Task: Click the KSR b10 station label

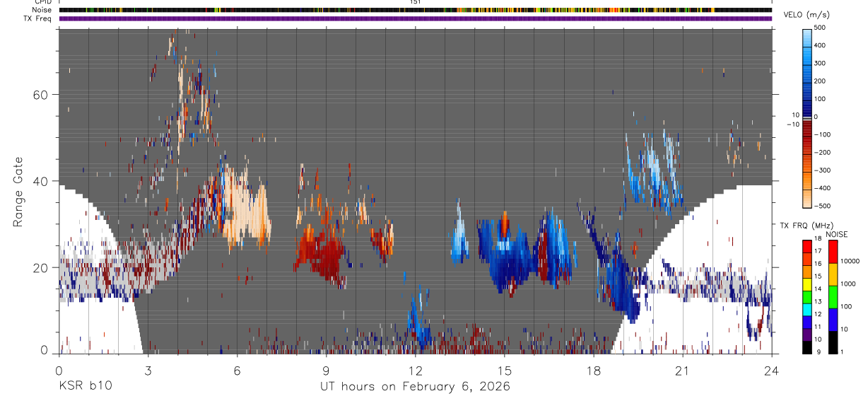Action: click(84, 386)
